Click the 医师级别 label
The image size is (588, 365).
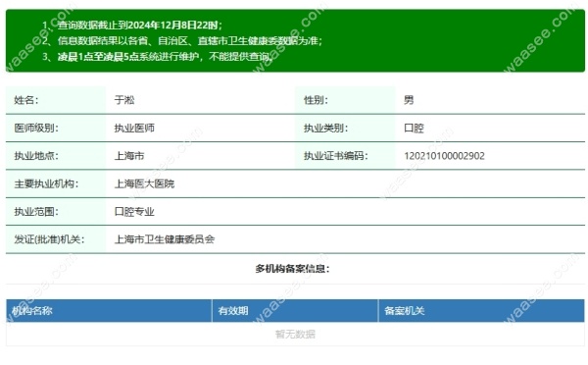tap(36, 129)
